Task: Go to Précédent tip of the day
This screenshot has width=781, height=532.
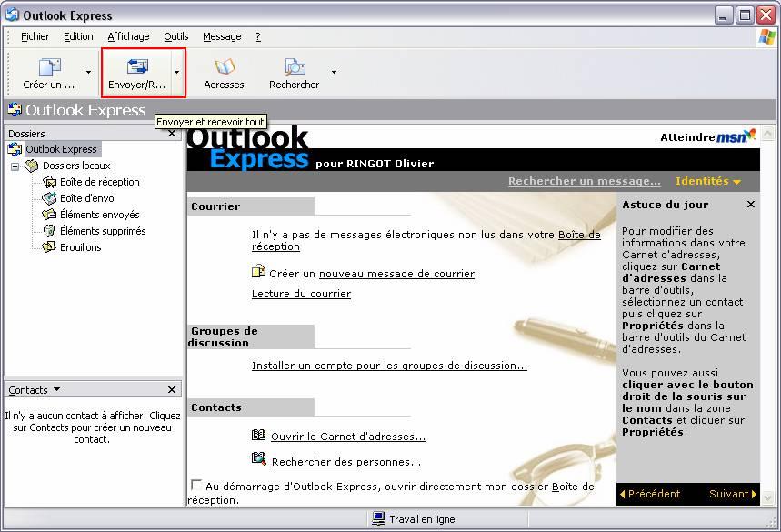Action: (649, 494)
